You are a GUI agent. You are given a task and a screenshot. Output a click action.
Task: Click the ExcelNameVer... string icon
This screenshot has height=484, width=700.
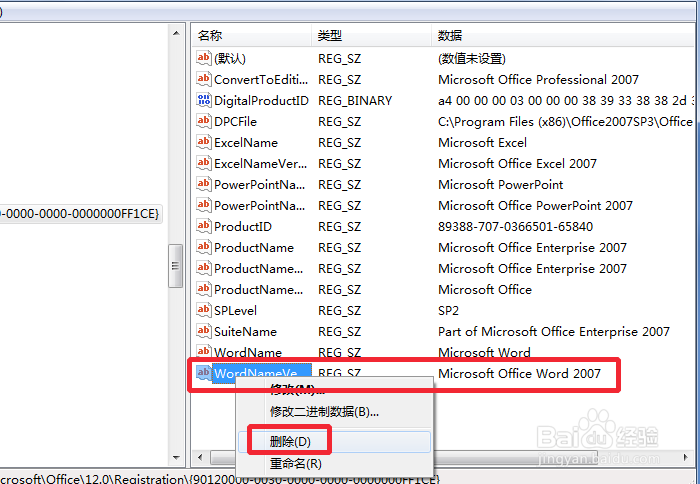coord(204,163)
